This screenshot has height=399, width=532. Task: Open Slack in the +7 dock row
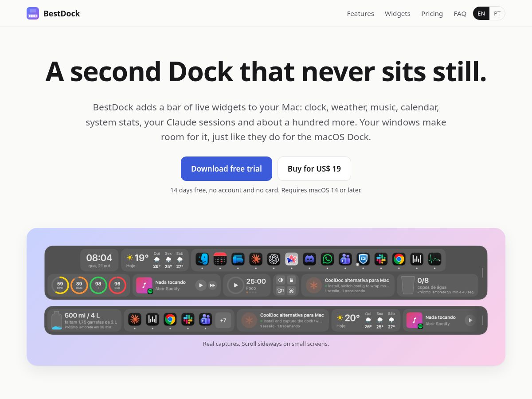[188, 319]
